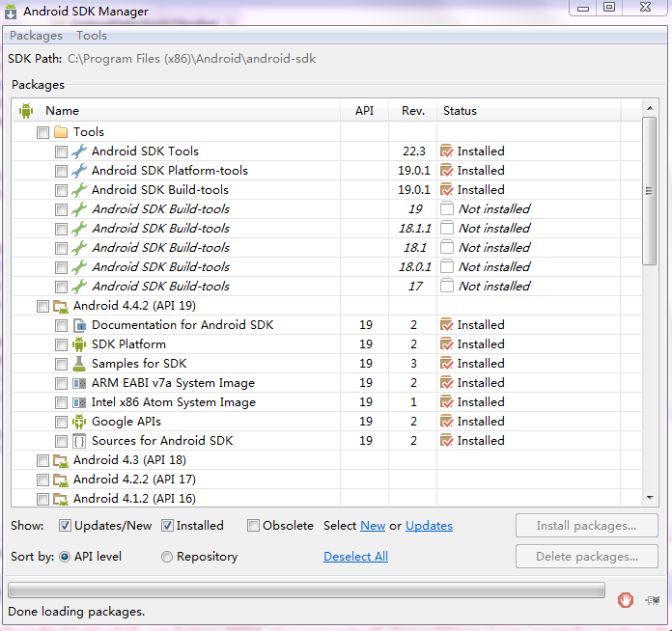Click the vertical scrollbar thumb in package list

(650, 191)
